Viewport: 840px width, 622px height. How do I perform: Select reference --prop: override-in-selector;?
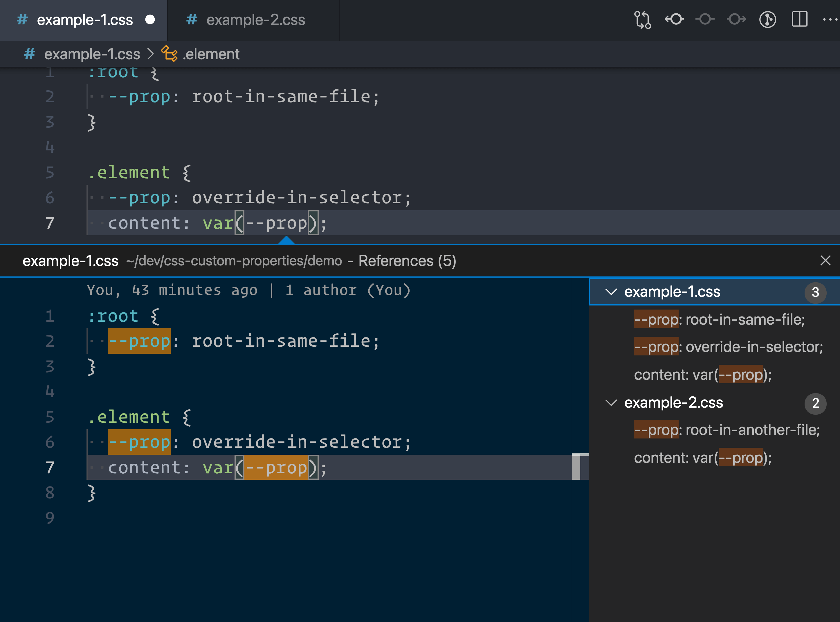pyautogui.click(x=728, y=347)
